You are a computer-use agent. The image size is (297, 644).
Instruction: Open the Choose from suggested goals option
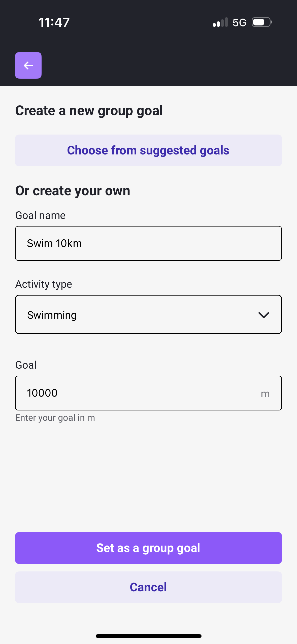[x=148, y=150]
